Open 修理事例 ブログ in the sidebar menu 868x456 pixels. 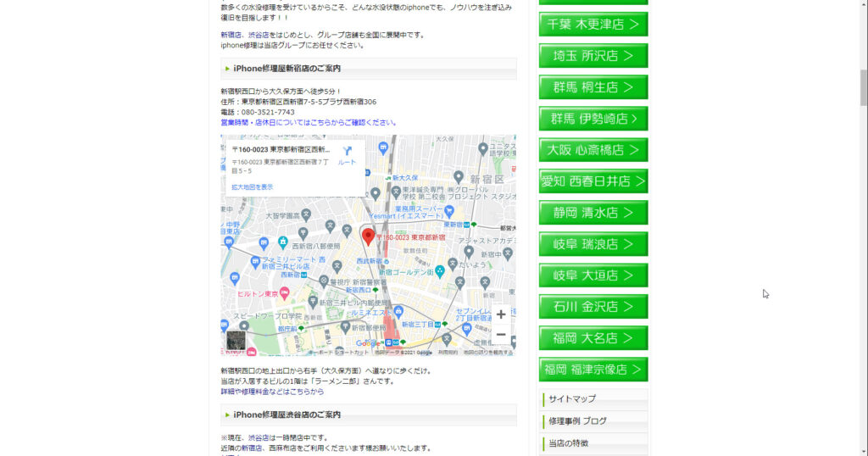click(x=593, y=421)
